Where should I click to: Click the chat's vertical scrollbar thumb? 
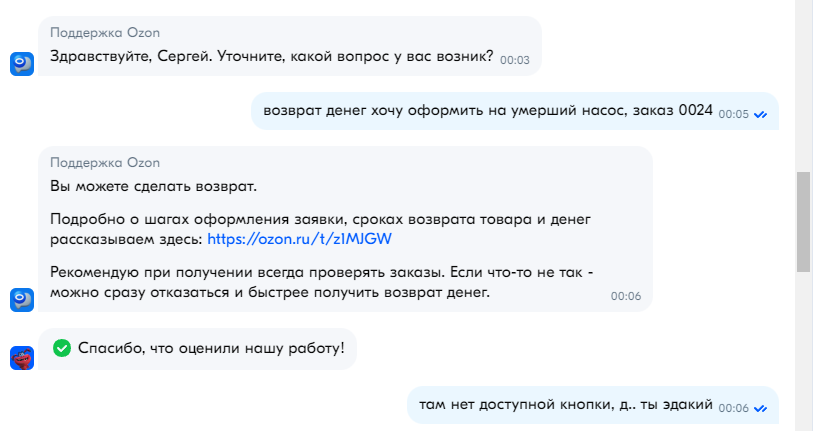803,220
